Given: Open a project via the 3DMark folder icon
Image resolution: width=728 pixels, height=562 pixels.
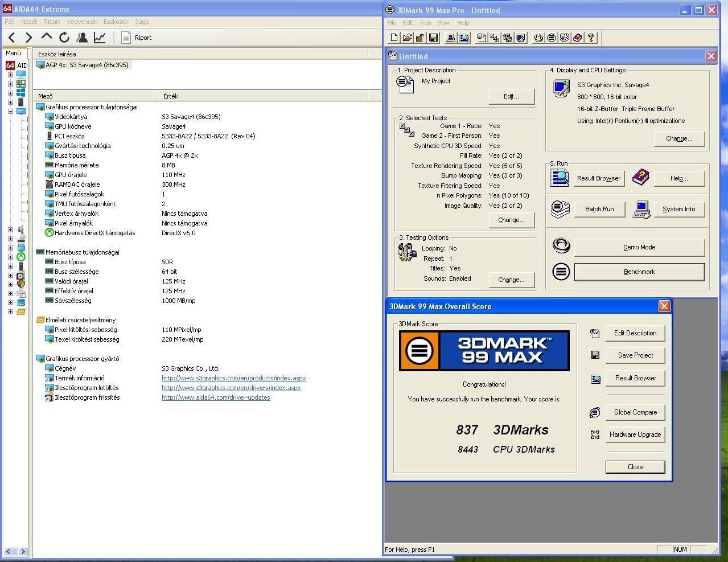Looking at the screenshot, I should tap(407, 38).
